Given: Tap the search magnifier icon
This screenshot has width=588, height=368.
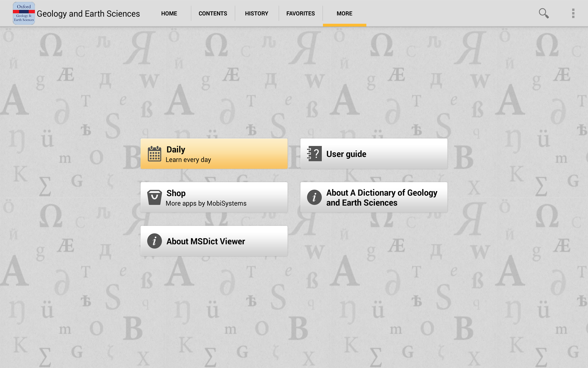Looking at the screenshot, I should pyautogui.click(x=544, y=13).
